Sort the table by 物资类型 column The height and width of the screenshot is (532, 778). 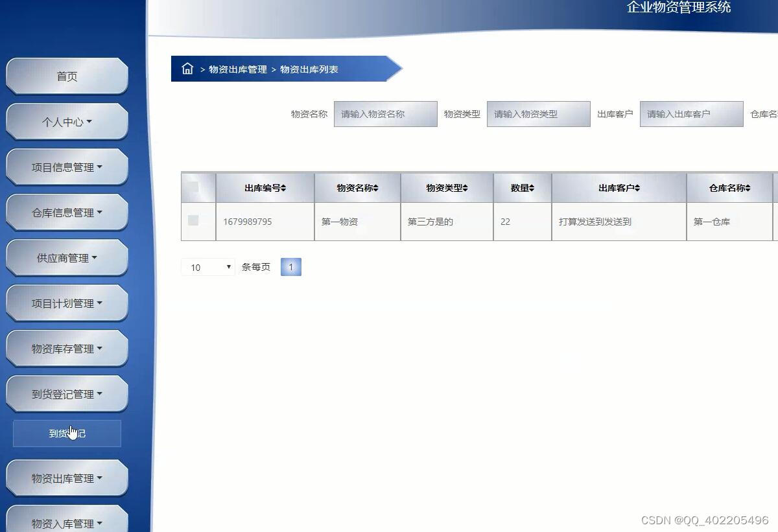(447, 187)
